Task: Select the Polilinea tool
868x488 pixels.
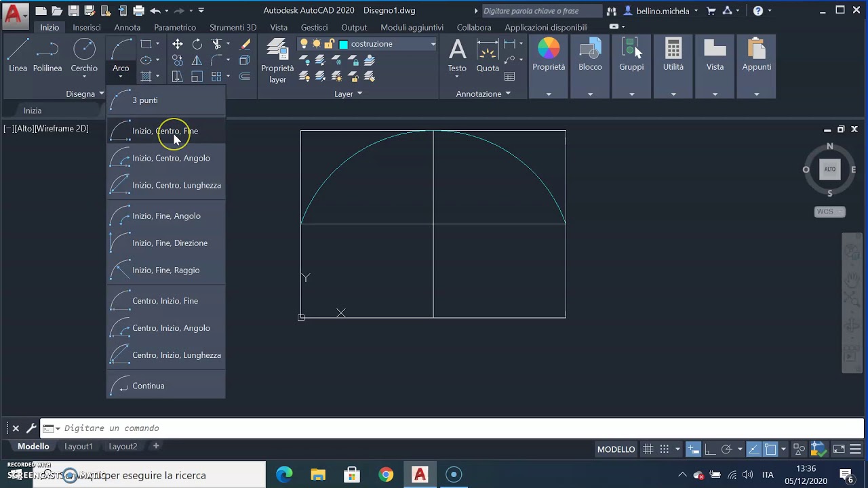Action: pyautogui.click(x=47, y=55)
